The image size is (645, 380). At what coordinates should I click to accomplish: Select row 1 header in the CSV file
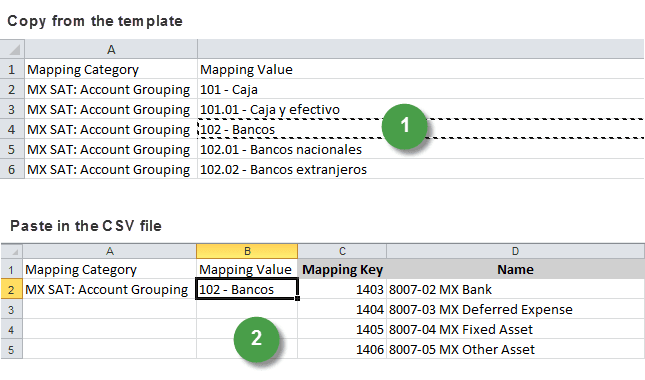click(x=12, y=269)
